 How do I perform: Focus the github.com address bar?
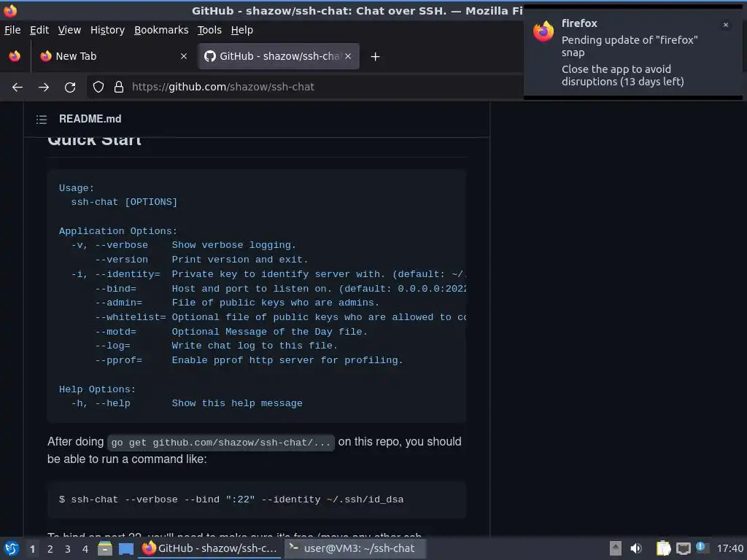click(x=305, y=87)
